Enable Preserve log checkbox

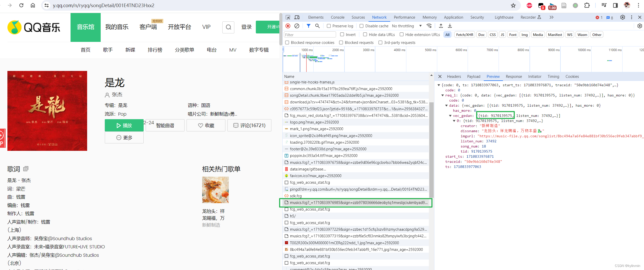click(x=329, y=26)
